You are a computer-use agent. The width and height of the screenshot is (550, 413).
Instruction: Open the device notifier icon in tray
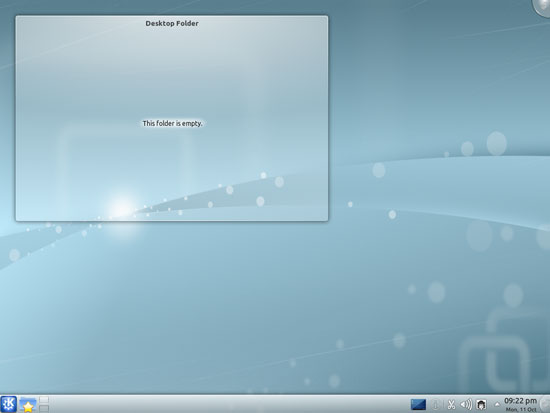(435, 405)
